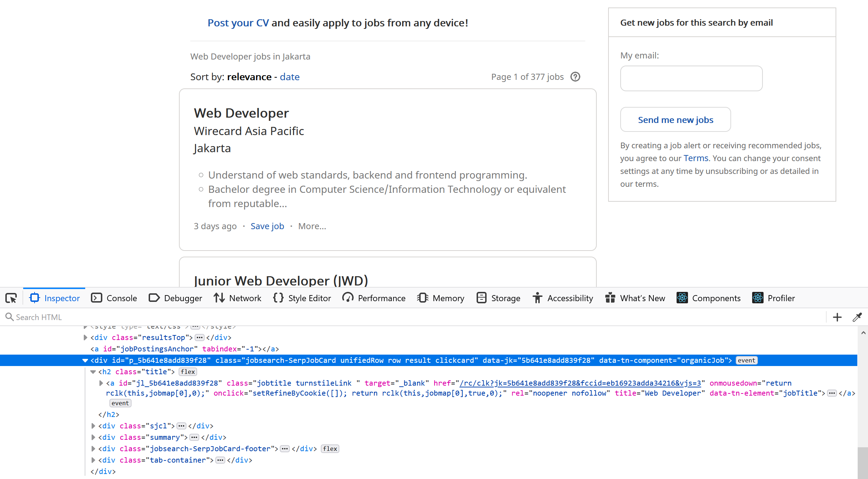Click the element picker icon

pyautogui.click(x=11, y=298)
